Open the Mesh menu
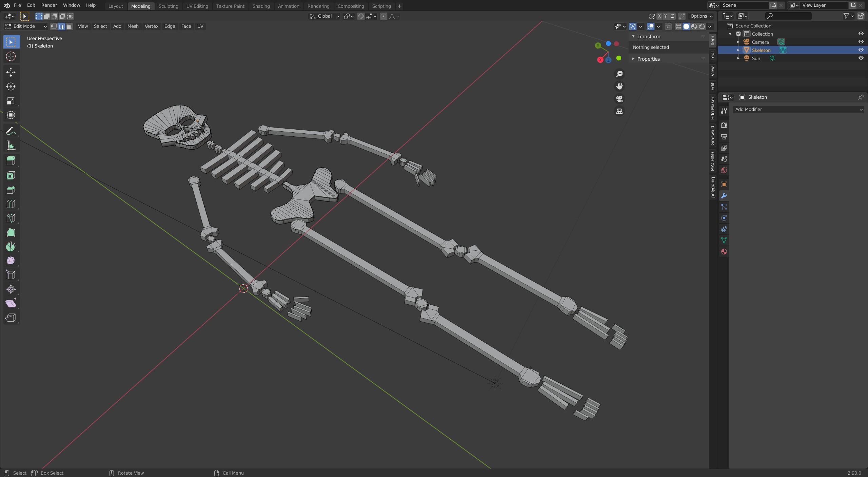 [x=133, y=26]
